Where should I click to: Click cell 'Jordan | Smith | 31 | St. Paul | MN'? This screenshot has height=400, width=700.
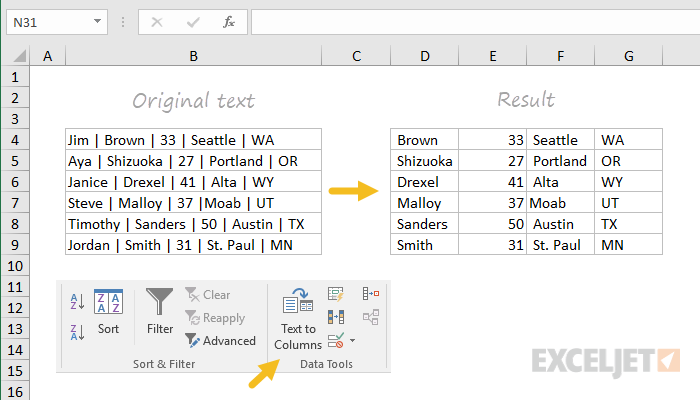tap(193, 245)
